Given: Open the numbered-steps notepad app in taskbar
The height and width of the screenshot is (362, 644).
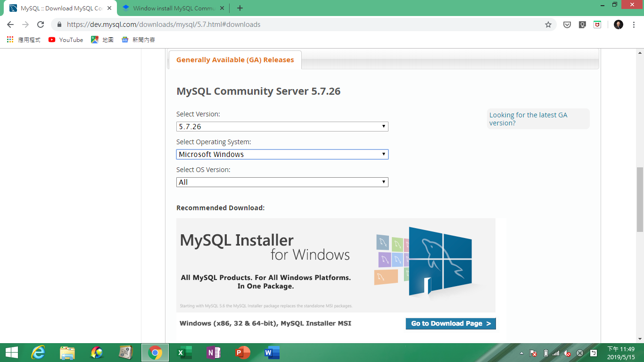Looking at the screenshot, I should point(126,353).
